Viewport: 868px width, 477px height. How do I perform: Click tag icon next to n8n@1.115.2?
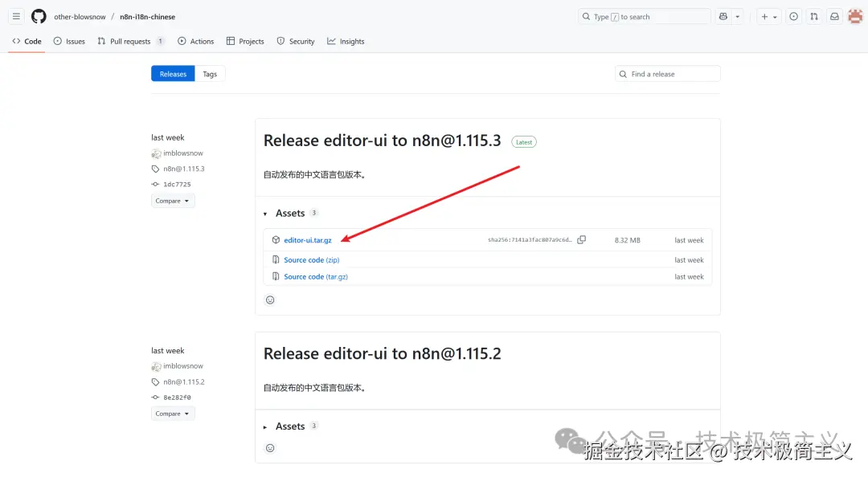[x=156, y=381]
